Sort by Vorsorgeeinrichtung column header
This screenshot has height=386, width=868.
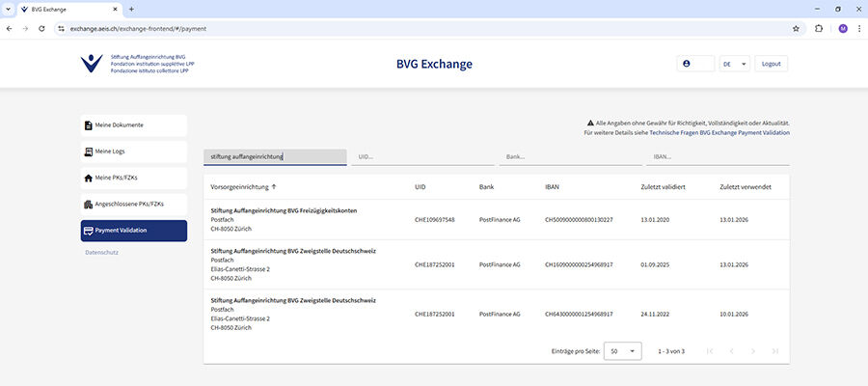tap(241, 187)
